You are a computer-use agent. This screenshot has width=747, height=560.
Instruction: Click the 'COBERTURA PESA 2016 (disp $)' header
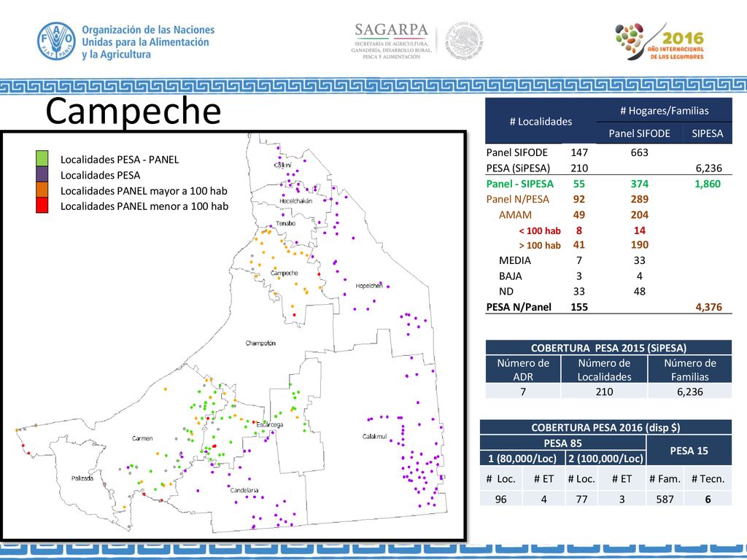tap(605, 427)
